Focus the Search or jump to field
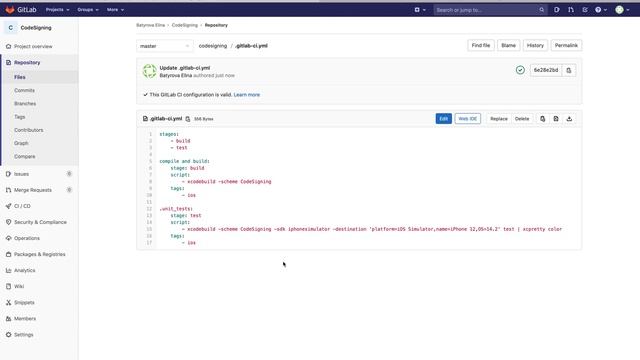 (x=489, y=10)
